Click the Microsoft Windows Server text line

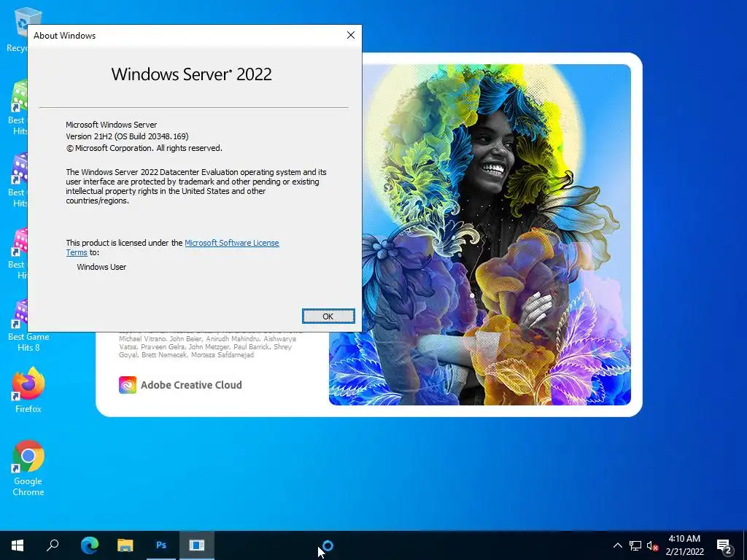112,125
